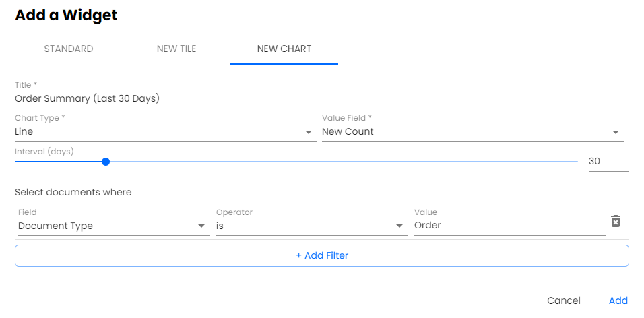Image resolution: width=644 pixels, height=318 pixels.
Task: Click the interval days box showing 30
Action: [x=608, y=162]
